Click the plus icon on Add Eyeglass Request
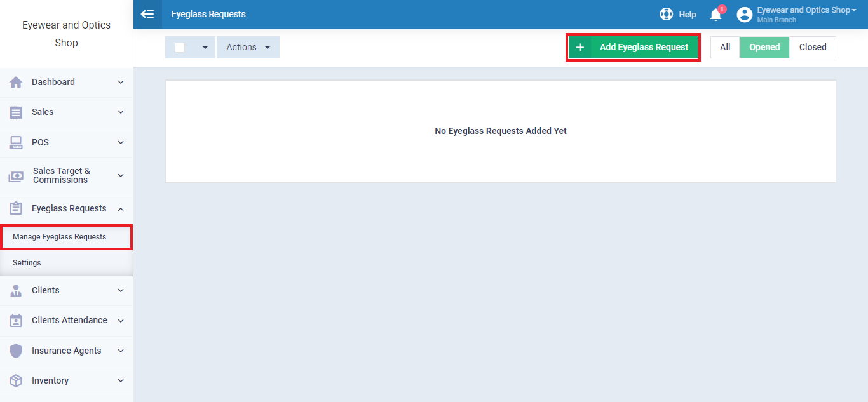Screen dimensions: 868x402 tap(580, 47)
